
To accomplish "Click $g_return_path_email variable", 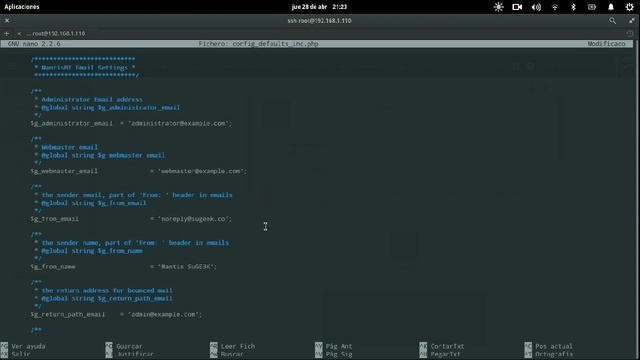I will (68, 314).
